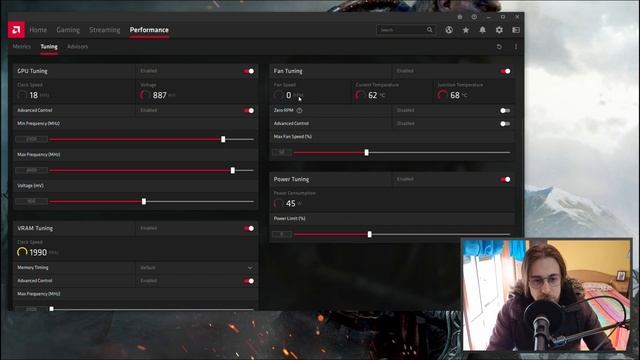Go to the Streaming tab

pyautogui.click(x=104, y=30)
